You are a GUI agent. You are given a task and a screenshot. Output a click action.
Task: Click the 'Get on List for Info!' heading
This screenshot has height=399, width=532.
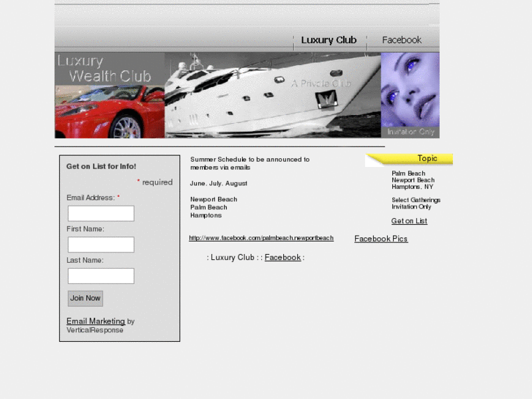tap(101, 166)
